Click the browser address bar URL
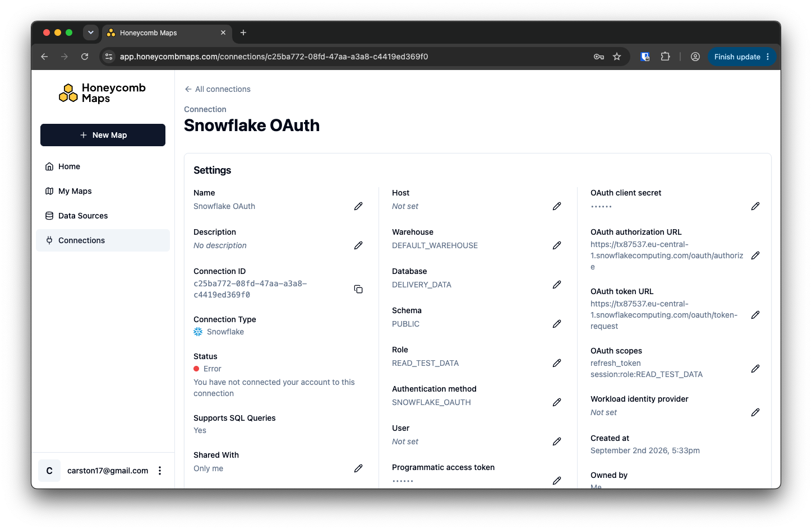812x530 pixels. [x=274, y=57]
